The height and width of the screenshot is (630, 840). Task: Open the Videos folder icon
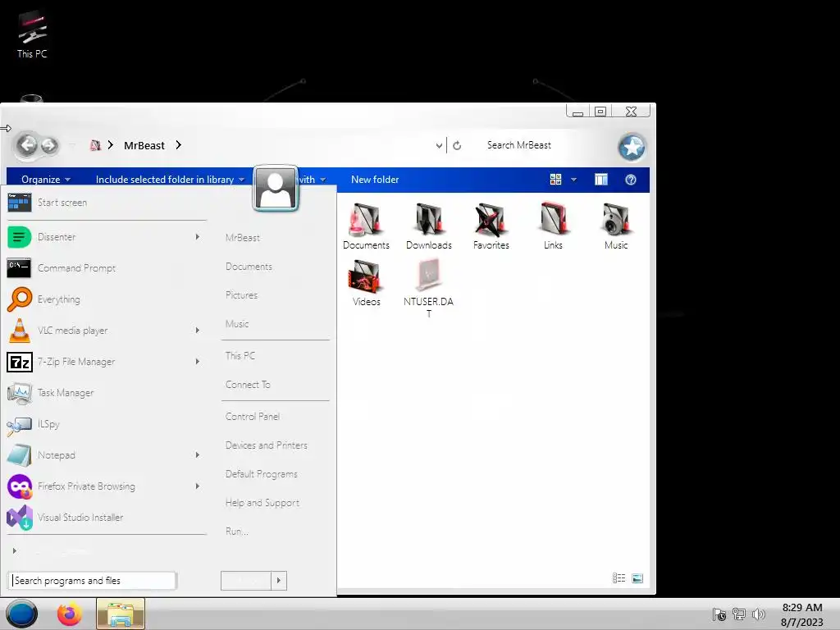tap(366, 283)
